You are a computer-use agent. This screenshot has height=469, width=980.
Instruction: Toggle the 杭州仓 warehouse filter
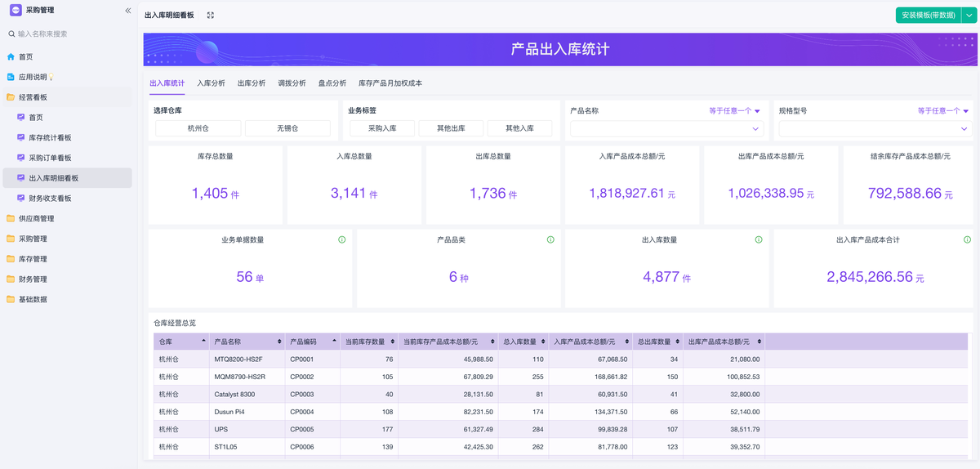[x=198, y=128]
